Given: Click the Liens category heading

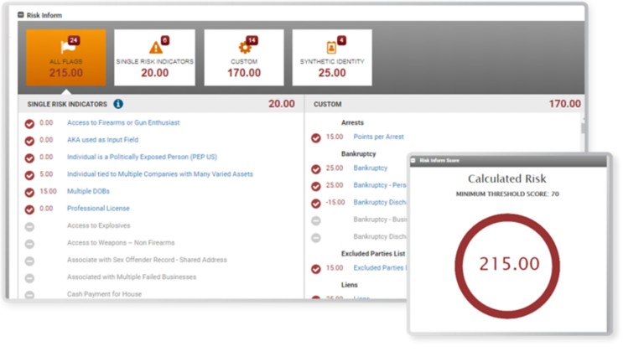Looking at the screenshot, I should point(350,285).
